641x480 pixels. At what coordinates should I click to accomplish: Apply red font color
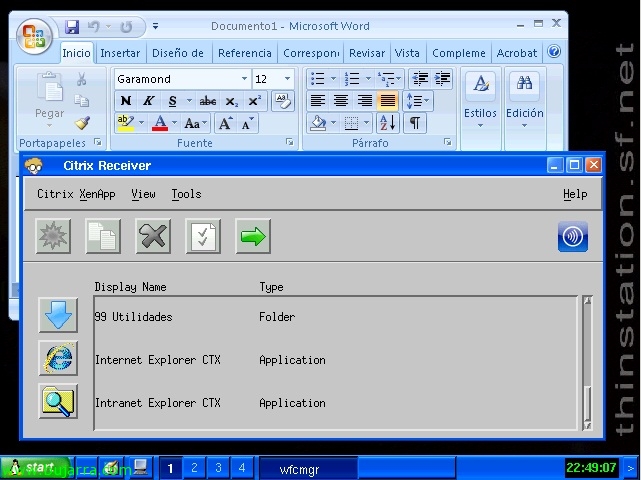pyautogui.click(x=160, y=123)
